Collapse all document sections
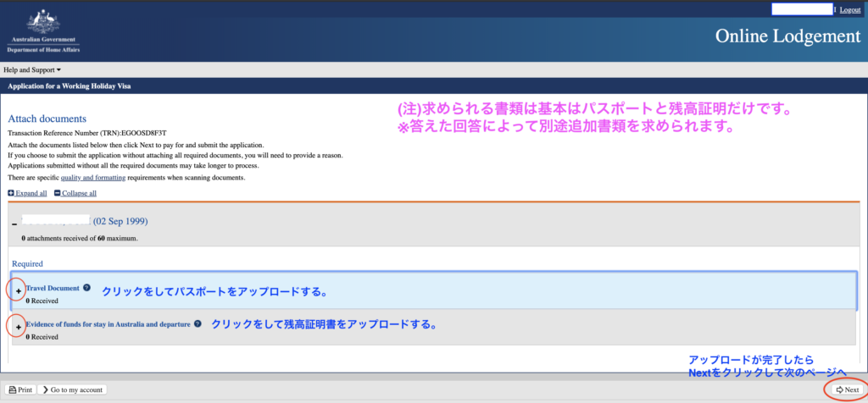This screenshot has height=403, width=868. coord(75,194)
